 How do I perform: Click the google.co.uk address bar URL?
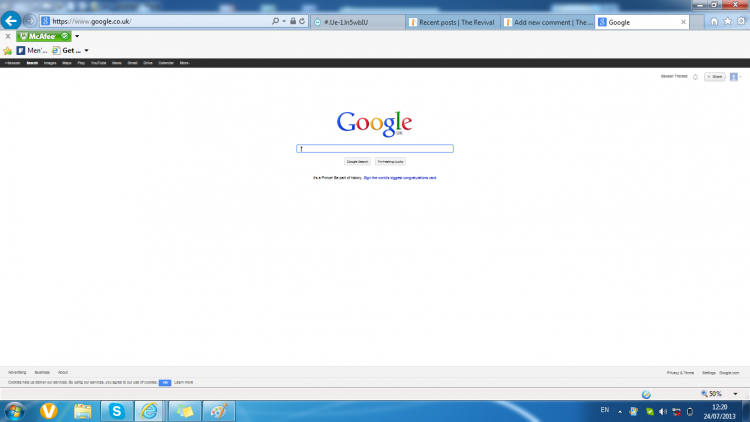pyautogui.click(x=92, y=22)
